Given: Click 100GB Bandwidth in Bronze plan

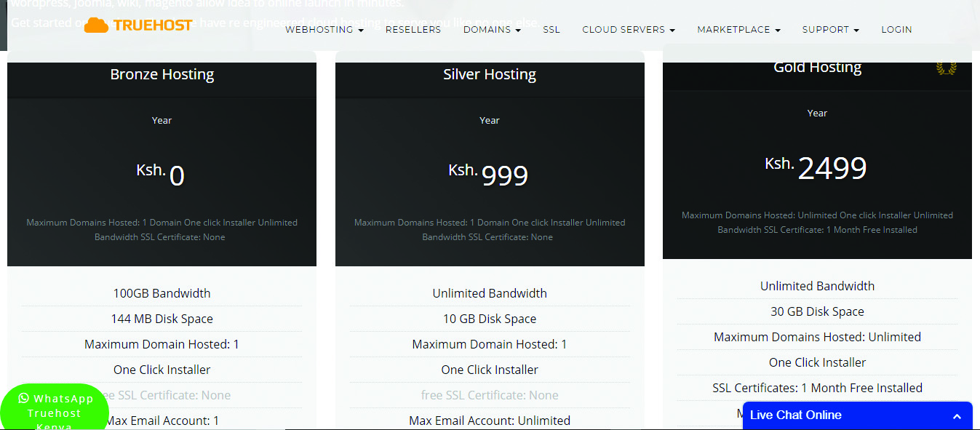Looking at the screenshot, I should click(x=162, y=293).
